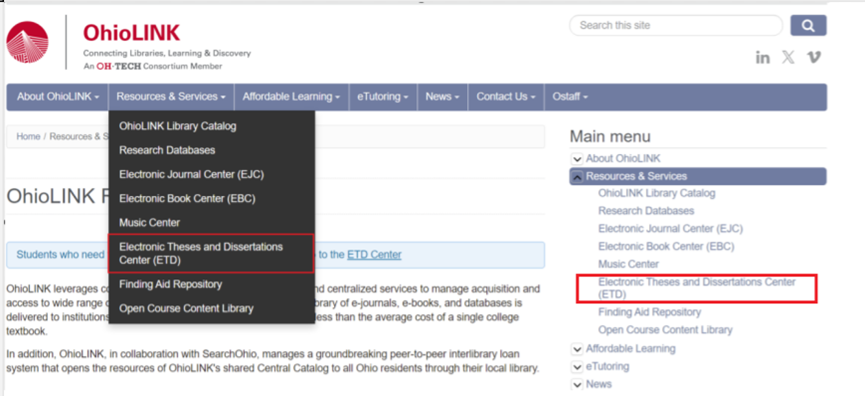Collapse Resources & Services in Main menu
The width and height of the screenshot is (865, 396).
coord(577,176)
